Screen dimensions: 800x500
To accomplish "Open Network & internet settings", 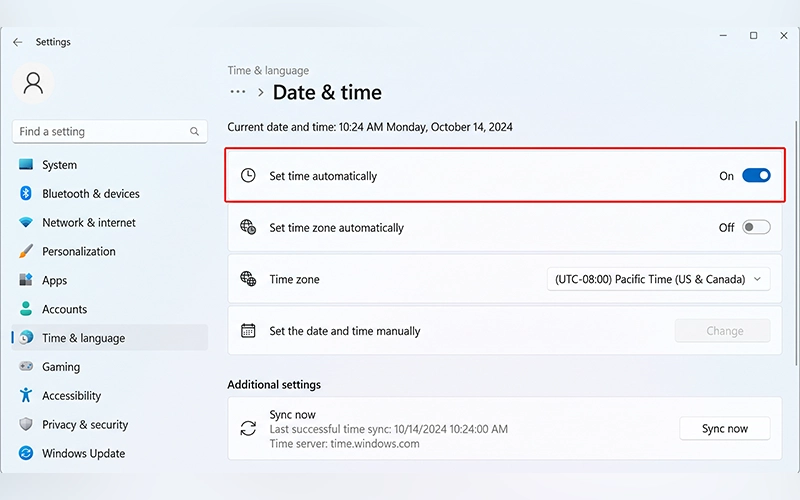I will (x=110, y=222).
